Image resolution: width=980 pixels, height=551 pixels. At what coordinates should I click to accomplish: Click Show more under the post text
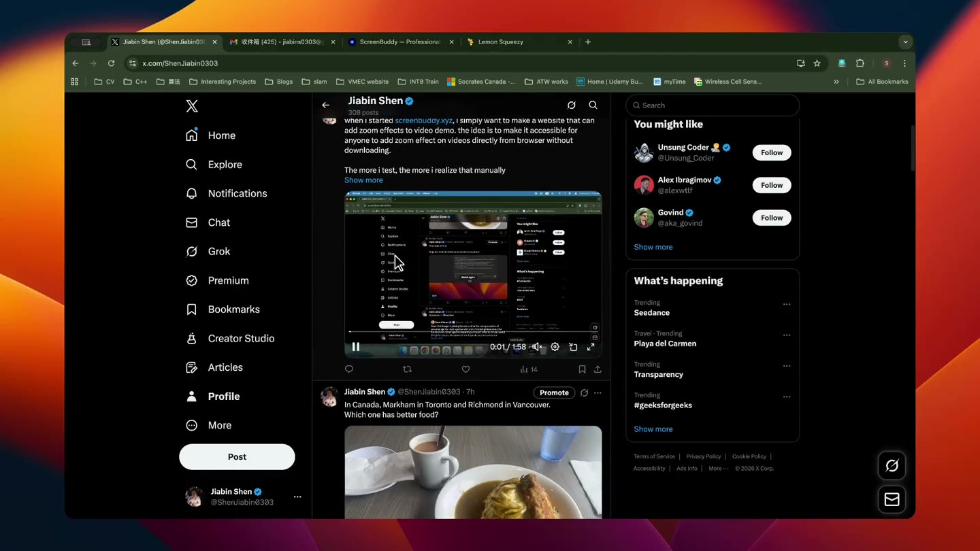point(363,180)
